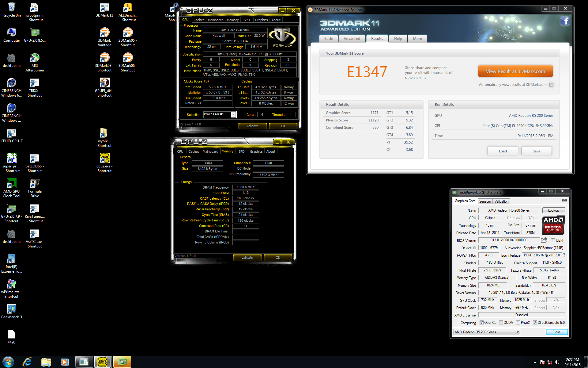Click Close button in GPU-Z
This screenshot has height=368, width=588.
556,332
